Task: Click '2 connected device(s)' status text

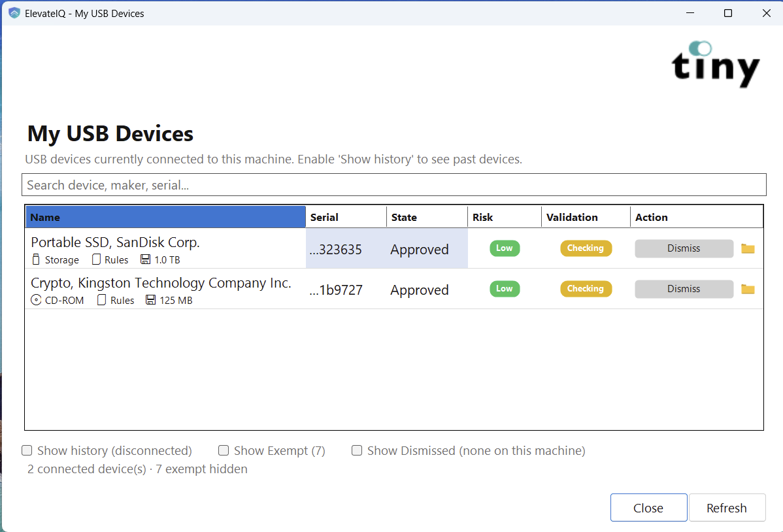Action: [87, 469]
